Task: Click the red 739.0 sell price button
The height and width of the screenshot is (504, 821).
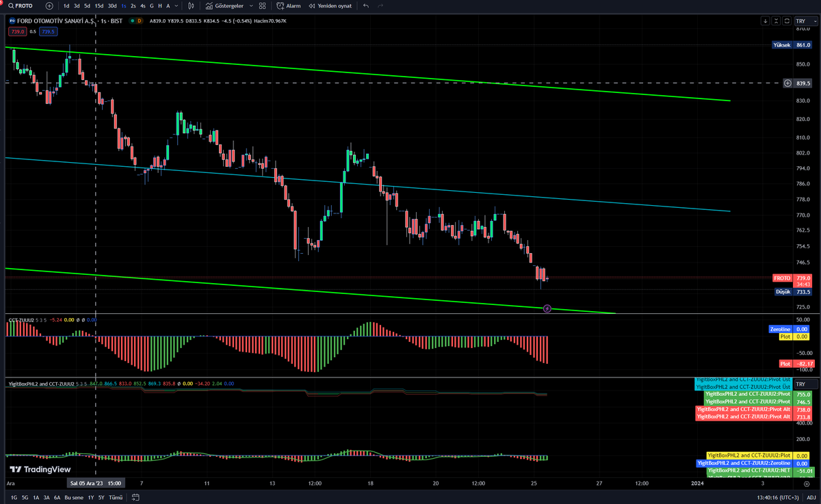Action: 16,31
